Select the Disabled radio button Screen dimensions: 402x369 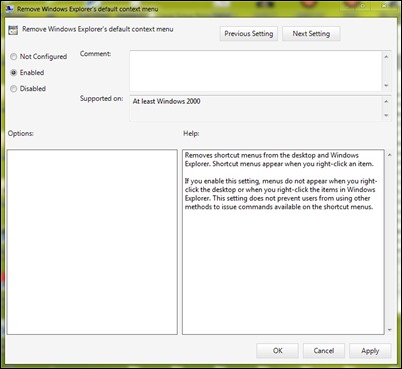point(14,89)
